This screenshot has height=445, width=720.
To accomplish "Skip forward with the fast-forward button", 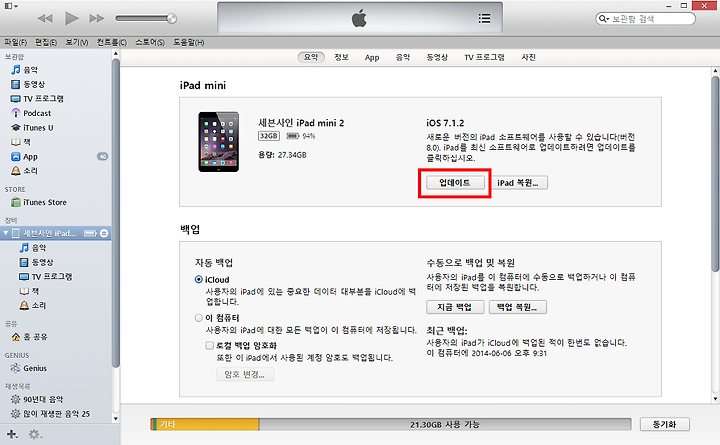I will [96, 18].
